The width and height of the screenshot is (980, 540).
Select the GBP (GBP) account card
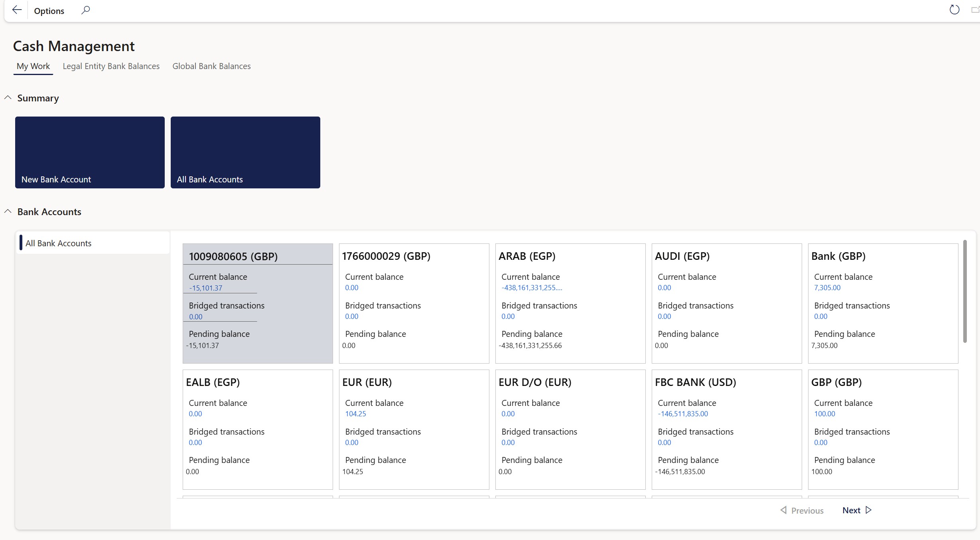tap(883, 429)
